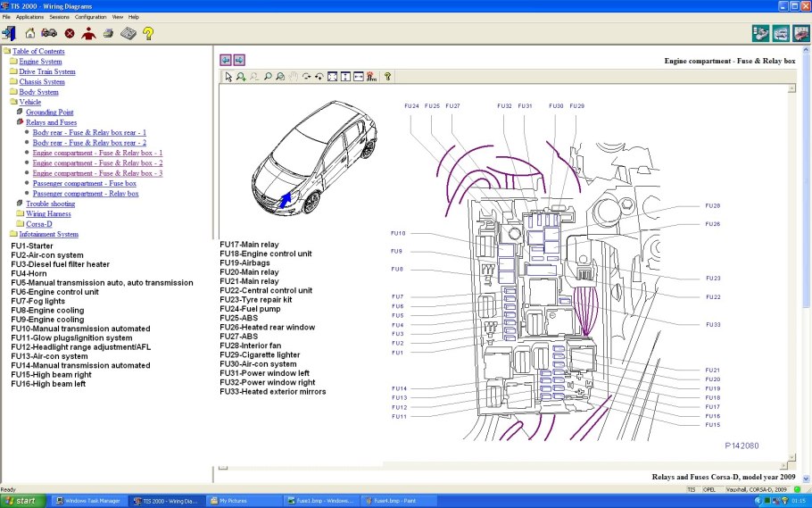Click the fit-to-window icon in diagram toolbar
This screenshot has width=812, height=508.
point(332,77)
